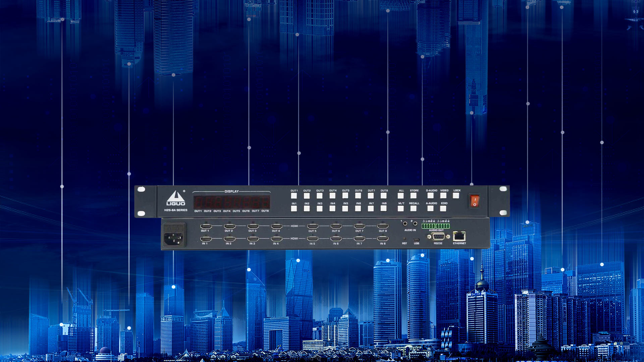Click AUDIO IN jack 1
This screenshot has width=644, height=362.
point(405,224)
